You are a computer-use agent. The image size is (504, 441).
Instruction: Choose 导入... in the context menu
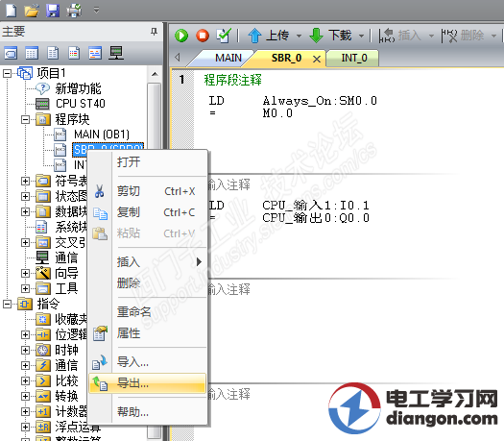[148, 362]
